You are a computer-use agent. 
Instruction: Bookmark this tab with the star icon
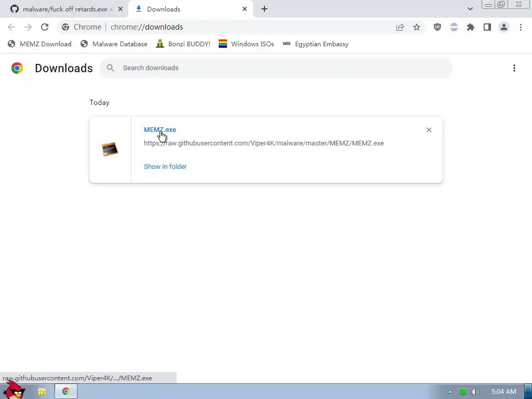coord(417,27)
